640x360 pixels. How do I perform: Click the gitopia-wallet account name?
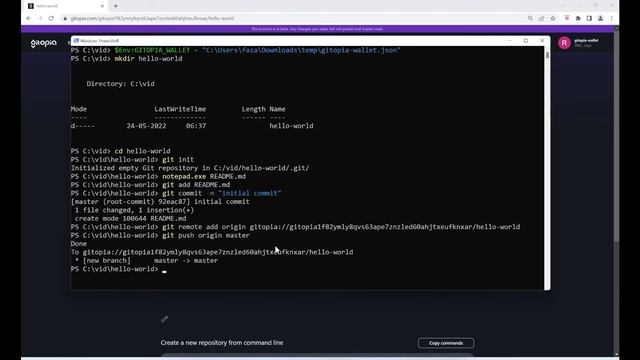coord(586,40)
